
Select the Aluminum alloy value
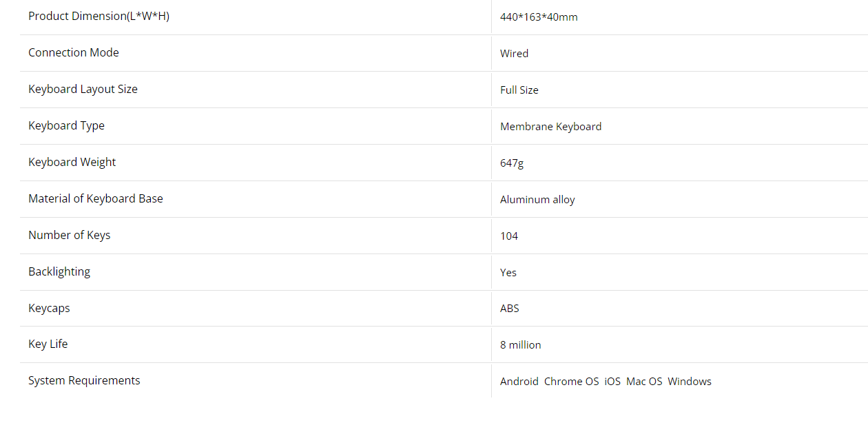click(537, 200)
